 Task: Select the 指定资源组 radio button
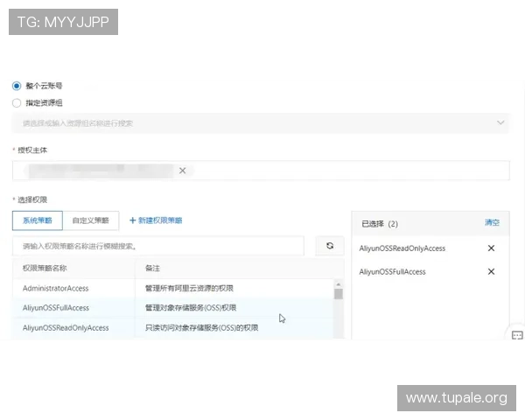click(x=17, y=103)
